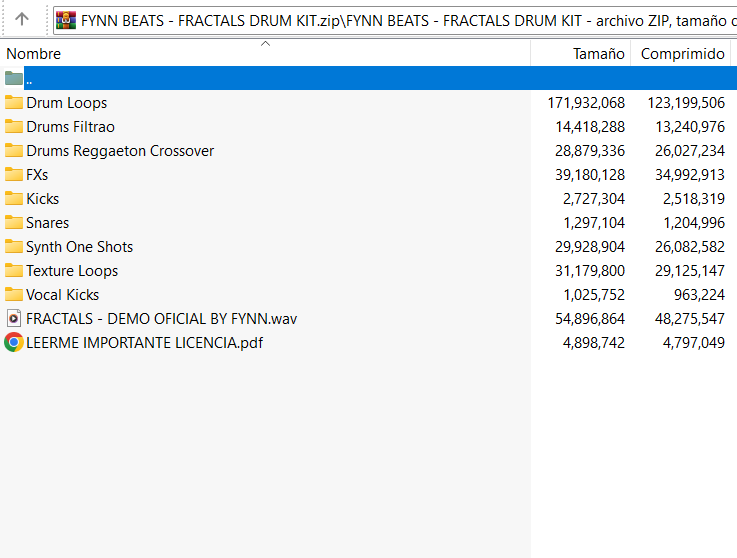Click PDF compressed size 4,797,049
The height and width of the screenshot is (558, 737).
pyautogui.click(x=694, y=342)
